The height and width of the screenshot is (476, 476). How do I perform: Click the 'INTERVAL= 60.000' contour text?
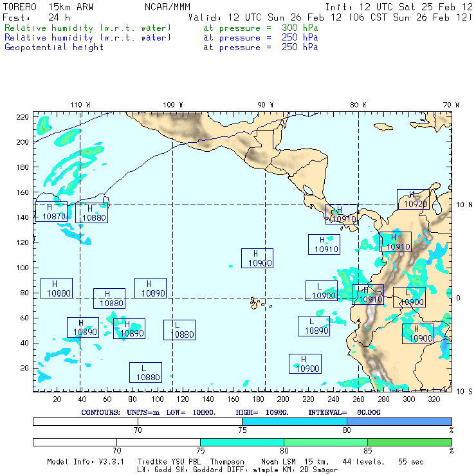coord(344,412)
